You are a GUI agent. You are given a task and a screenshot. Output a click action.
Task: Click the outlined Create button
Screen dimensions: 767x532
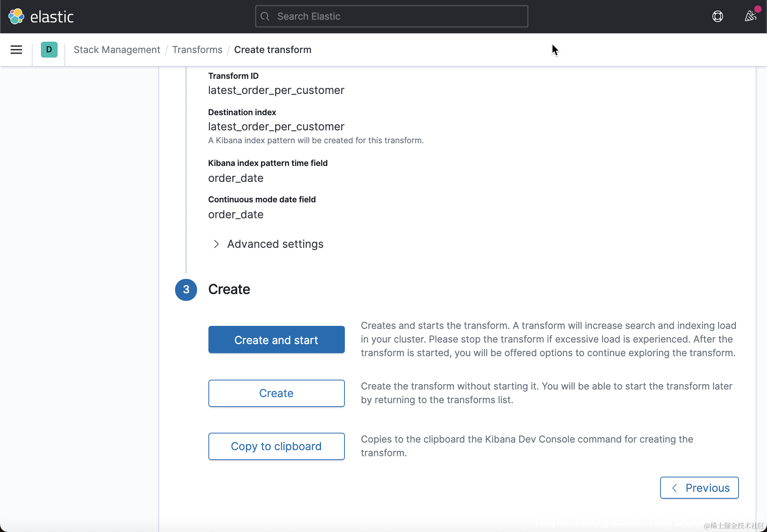pos(276,393)
